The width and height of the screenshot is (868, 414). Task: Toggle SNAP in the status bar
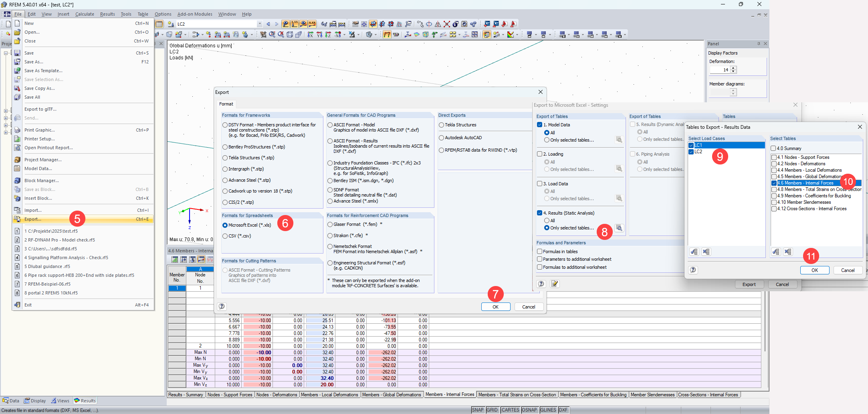pos(478,410)
